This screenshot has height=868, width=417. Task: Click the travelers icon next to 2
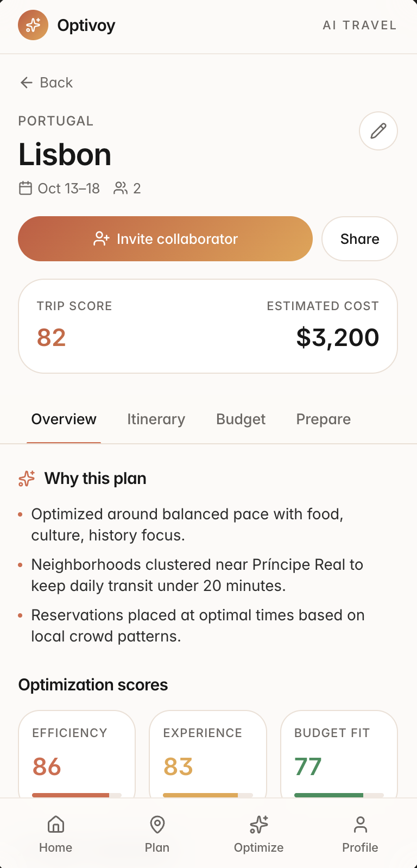[121, 188]
